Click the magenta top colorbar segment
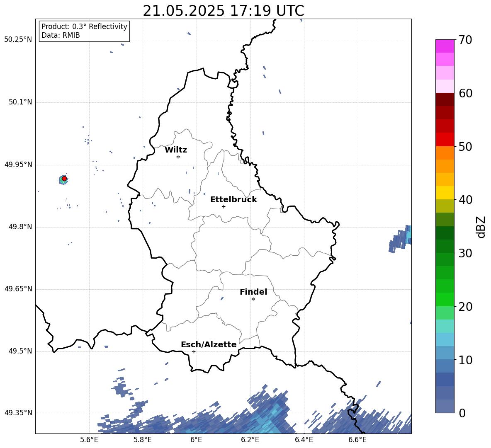The height and width of the screenshot is (448, 491). tap(445, 46)
